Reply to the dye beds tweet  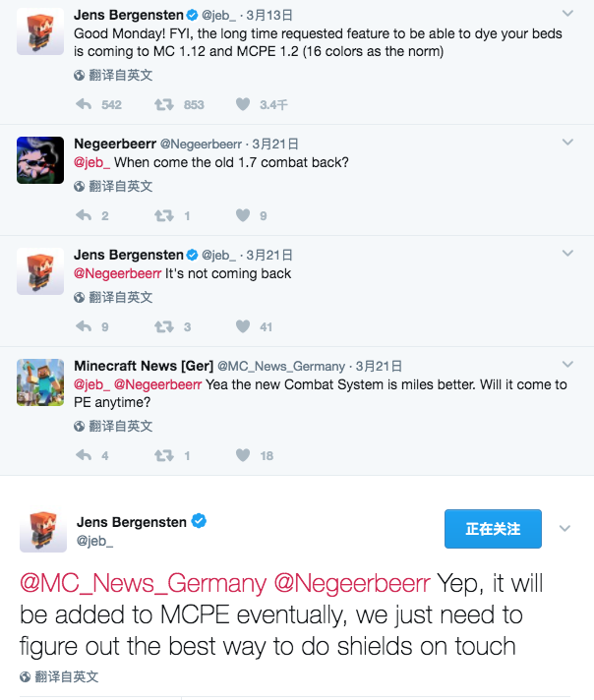point(84,104)
